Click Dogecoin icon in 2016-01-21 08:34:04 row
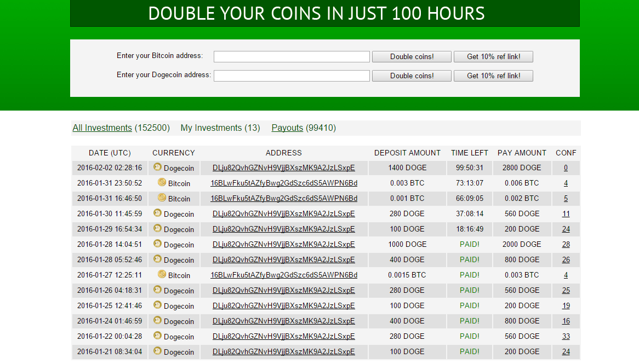 click(157, 351)
